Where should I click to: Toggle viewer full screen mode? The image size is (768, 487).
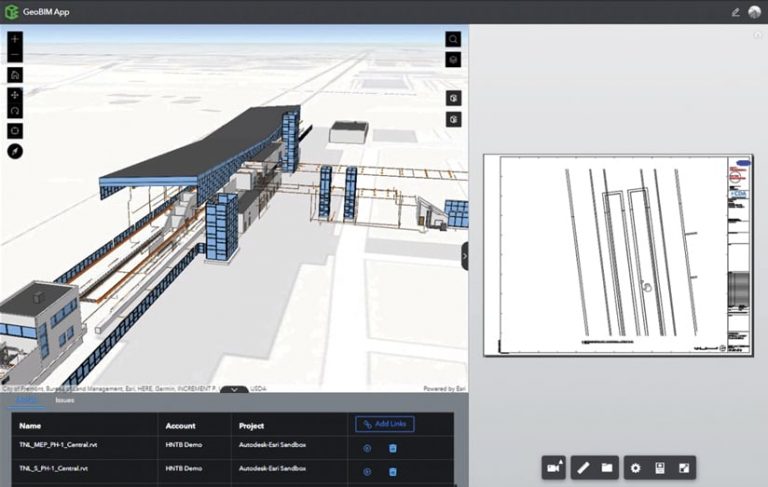point(684,468)
